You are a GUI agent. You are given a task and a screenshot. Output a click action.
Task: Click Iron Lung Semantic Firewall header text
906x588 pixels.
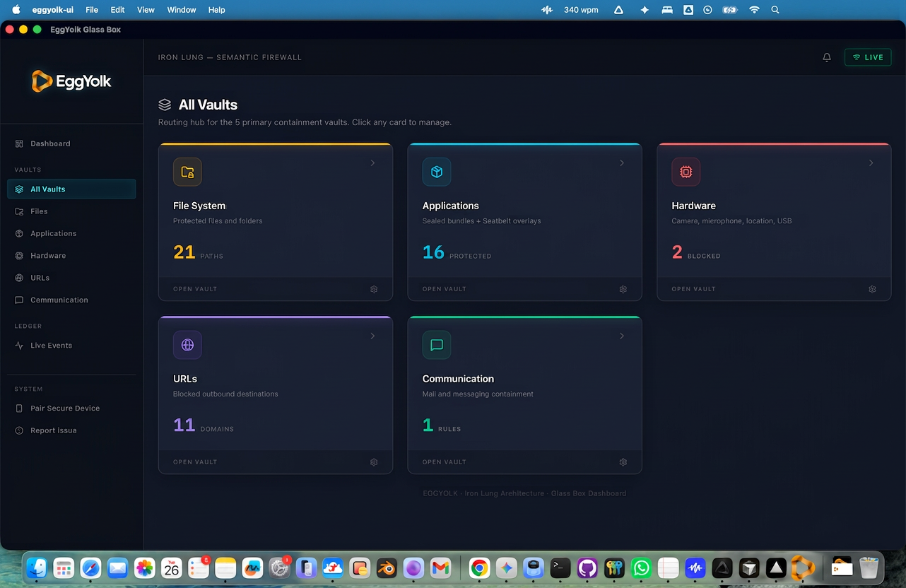click(x=230, y=57)
